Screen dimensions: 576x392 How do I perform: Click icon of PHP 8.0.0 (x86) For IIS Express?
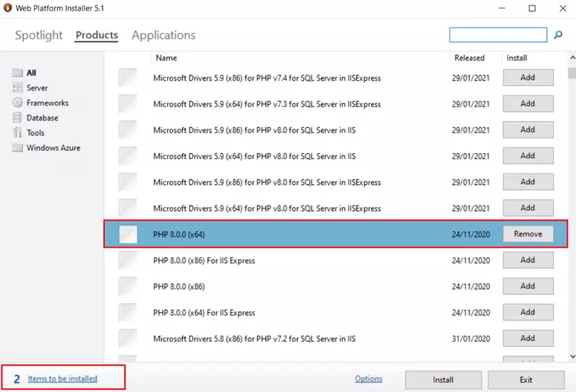(x=128, y=260)
